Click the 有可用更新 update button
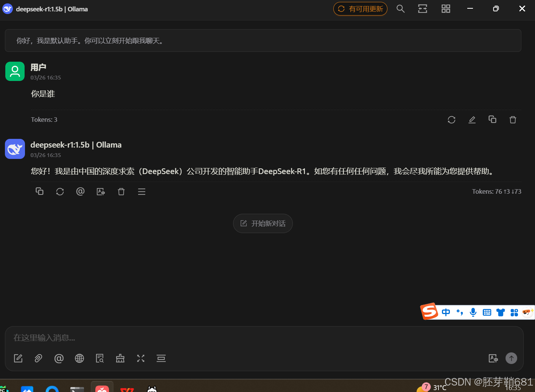 click(x=360, y=9)
